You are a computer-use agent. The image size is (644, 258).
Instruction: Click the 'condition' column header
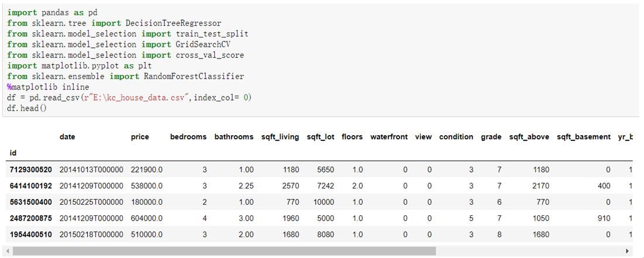[x=456, y=137]
